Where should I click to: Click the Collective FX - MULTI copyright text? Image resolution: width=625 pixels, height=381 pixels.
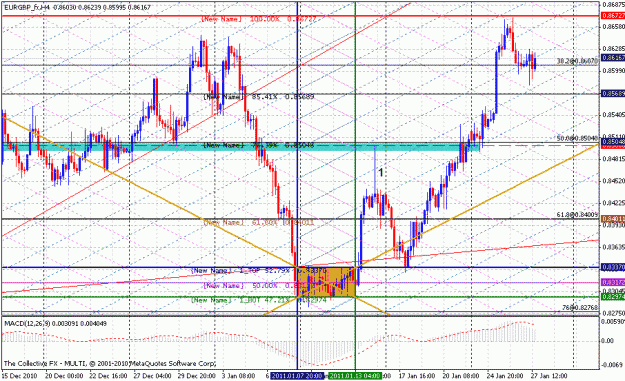[x=110, y=363]
